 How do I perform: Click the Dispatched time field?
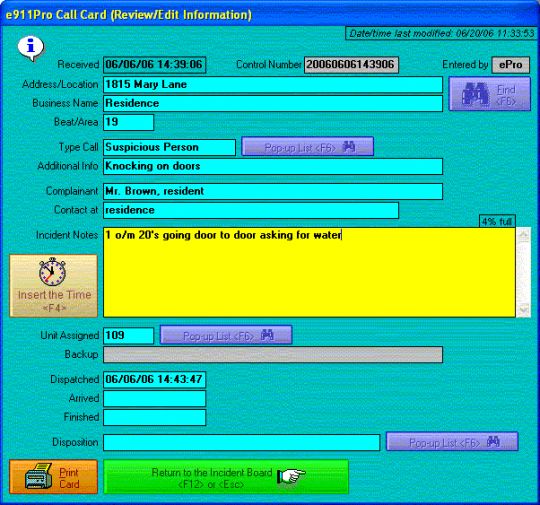(x=155, y=380)
